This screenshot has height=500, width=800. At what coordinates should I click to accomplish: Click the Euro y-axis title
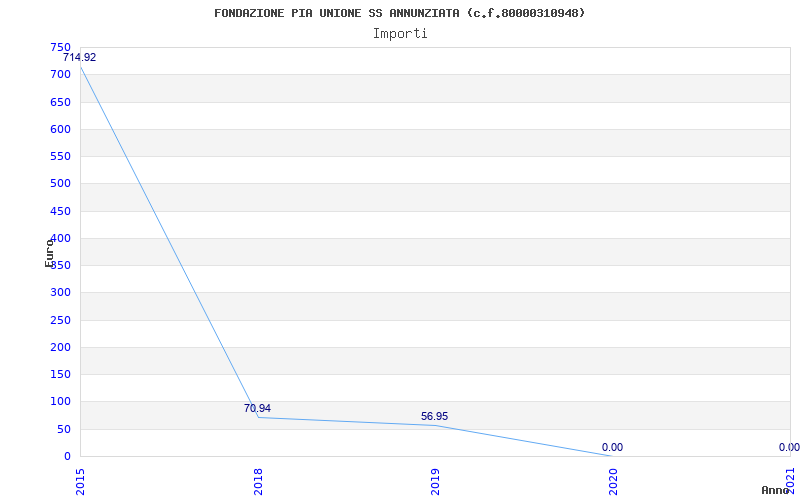point(49,253)
